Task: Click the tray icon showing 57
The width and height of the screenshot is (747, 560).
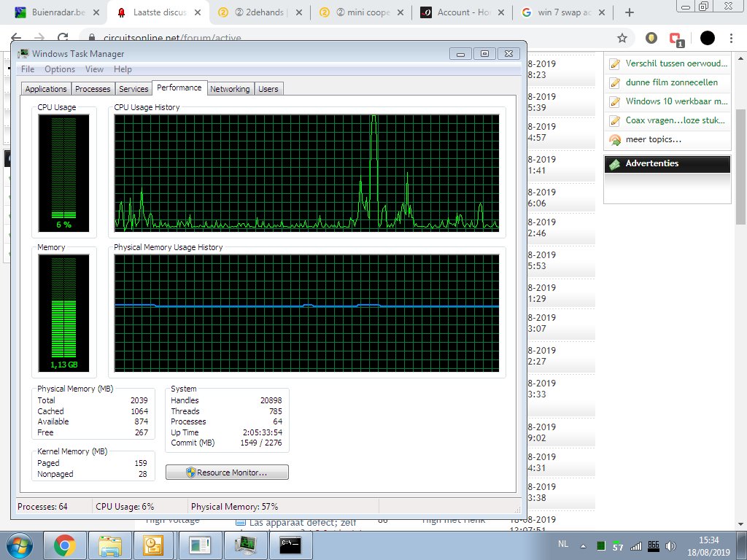Action: pyautogui.click(x=618, y=546)
